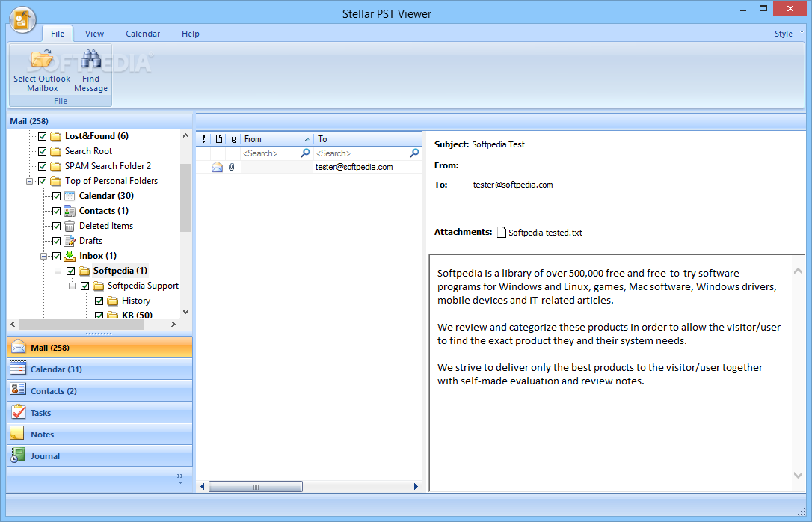Image resolution: width=812 pixels, height=522 pixels.
Task: Click the From column sort arrow
Action: tap(307, 139)
